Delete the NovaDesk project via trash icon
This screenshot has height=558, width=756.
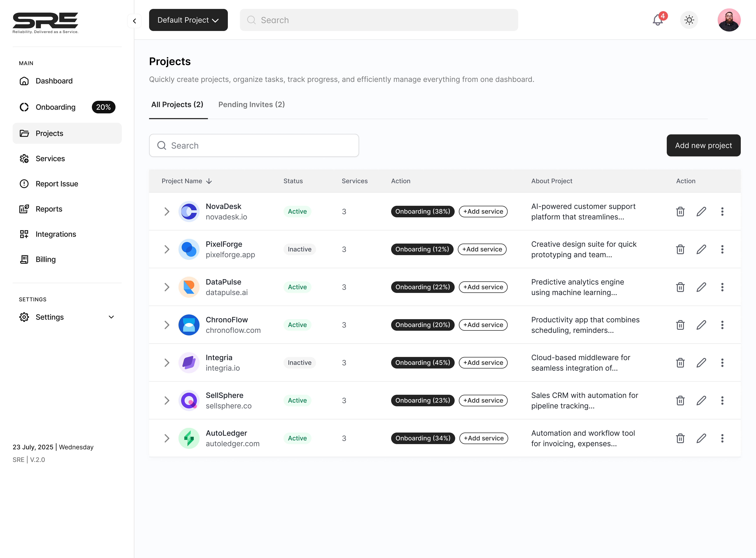[680, 211]
